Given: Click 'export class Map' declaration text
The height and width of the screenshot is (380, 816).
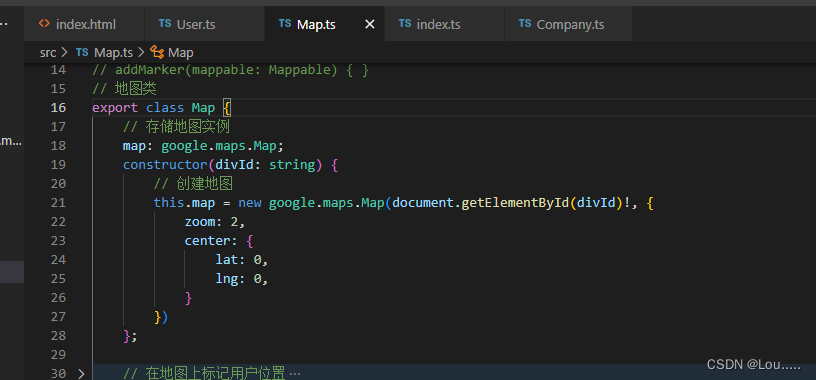Looking at the screenshot, I should (154, 108).
